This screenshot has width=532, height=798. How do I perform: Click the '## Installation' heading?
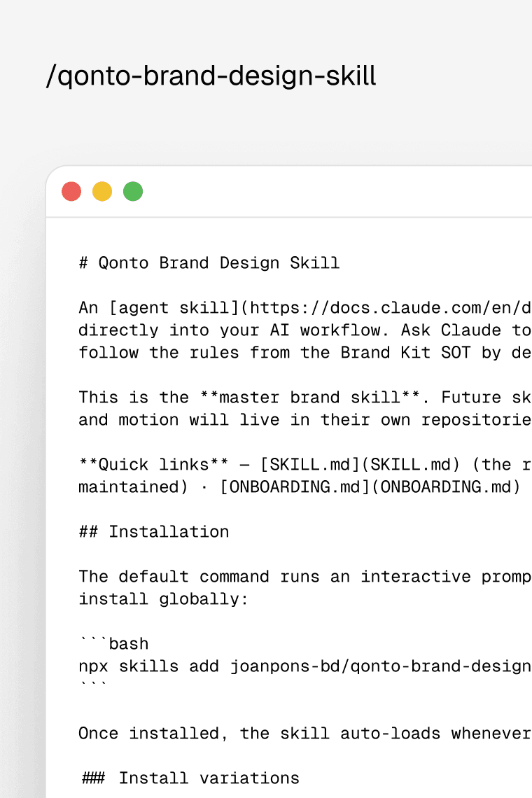154,532
